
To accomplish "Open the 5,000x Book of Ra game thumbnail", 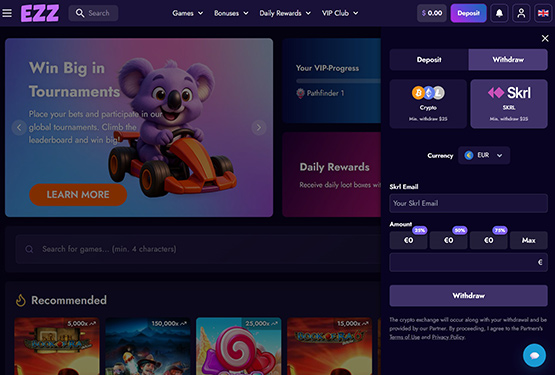I will 57,346.
